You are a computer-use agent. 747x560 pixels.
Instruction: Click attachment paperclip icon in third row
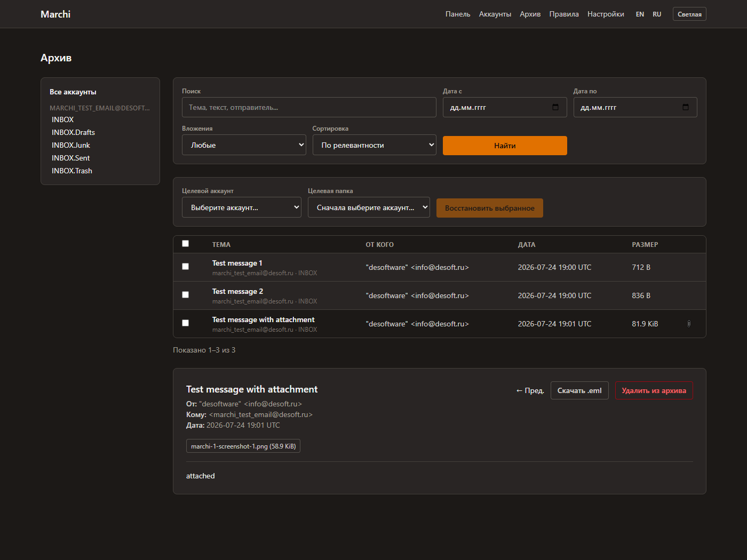tap(689, 324)
